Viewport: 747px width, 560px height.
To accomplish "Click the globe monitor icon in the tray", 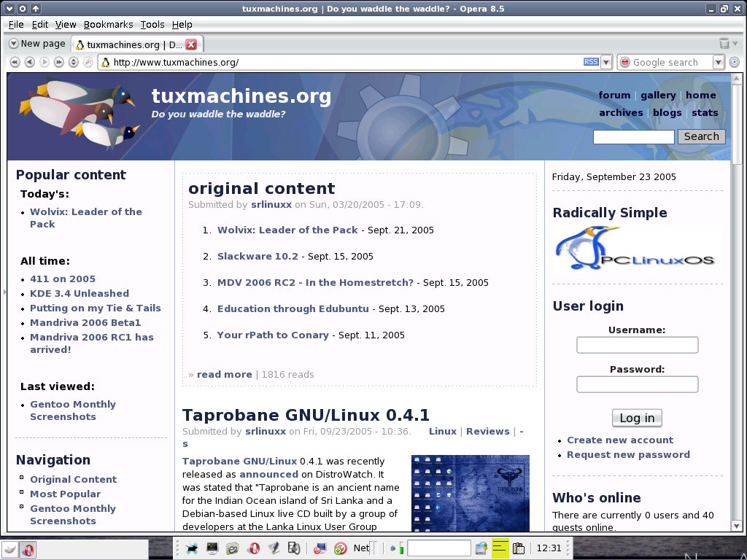I will pos(481,548).
